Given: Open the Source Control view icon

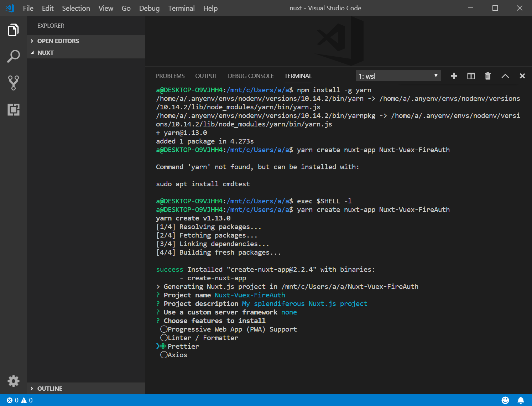Looking at the screenshot, I should (x=13, y=83).
